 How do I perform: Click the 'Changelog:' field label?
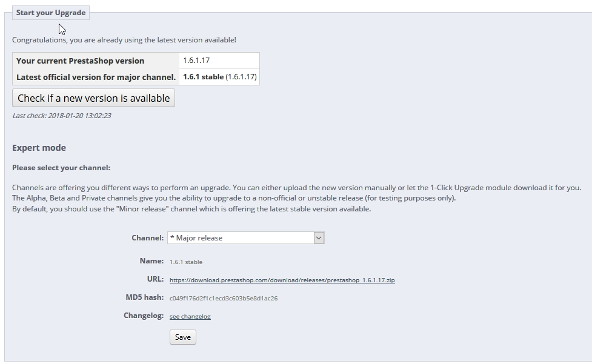click(x=144, y=316)
